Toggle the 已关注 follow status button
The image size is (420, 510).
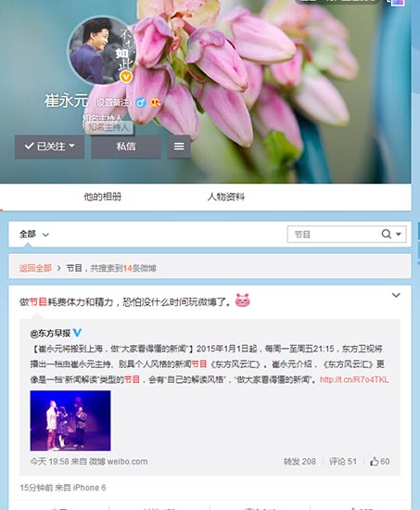click(x=49, y=147)
